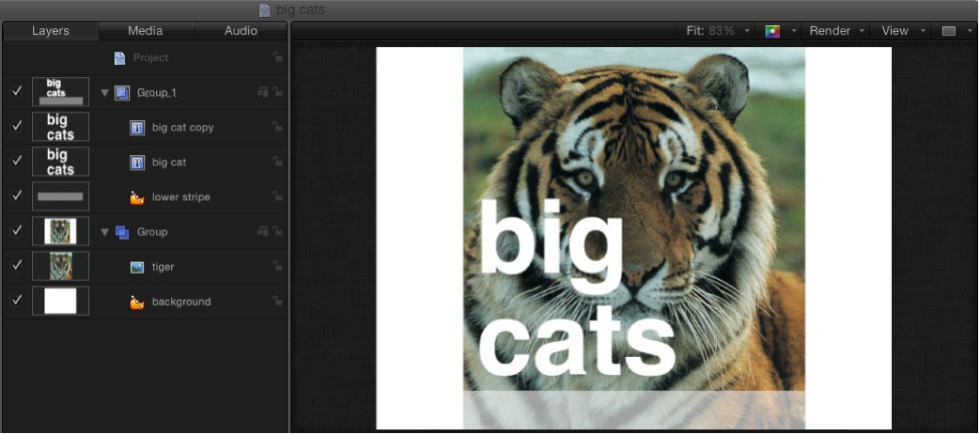Open the Fit zoom level dropdown
Image resolution: width=979 pixels, height=434 pixels.
(718, 31)
